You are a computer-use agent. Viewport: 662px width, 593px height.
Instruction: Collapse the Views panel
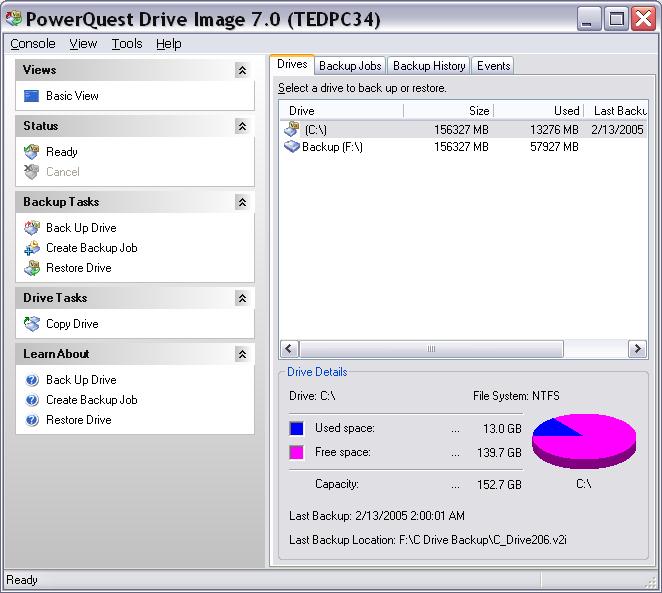click(242, 70)
